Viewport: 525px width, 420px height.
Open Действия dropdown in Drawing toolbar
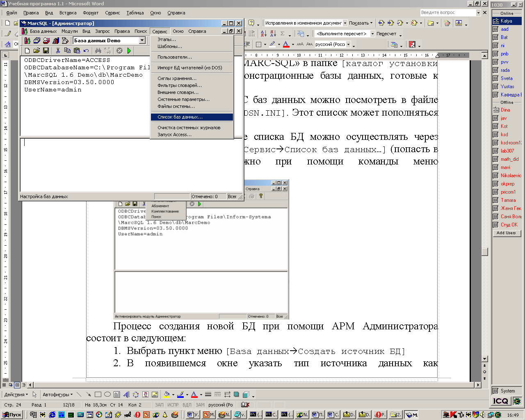click(x=16, y=395)
